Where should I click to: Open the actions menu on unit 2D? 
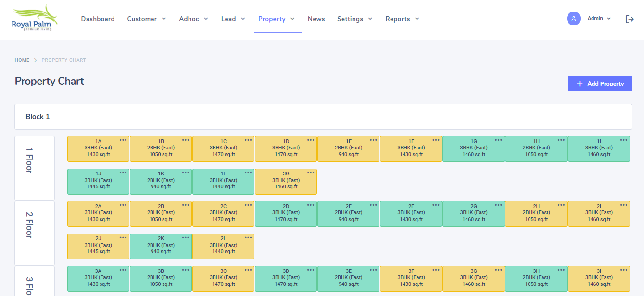[x=310, y=205]
